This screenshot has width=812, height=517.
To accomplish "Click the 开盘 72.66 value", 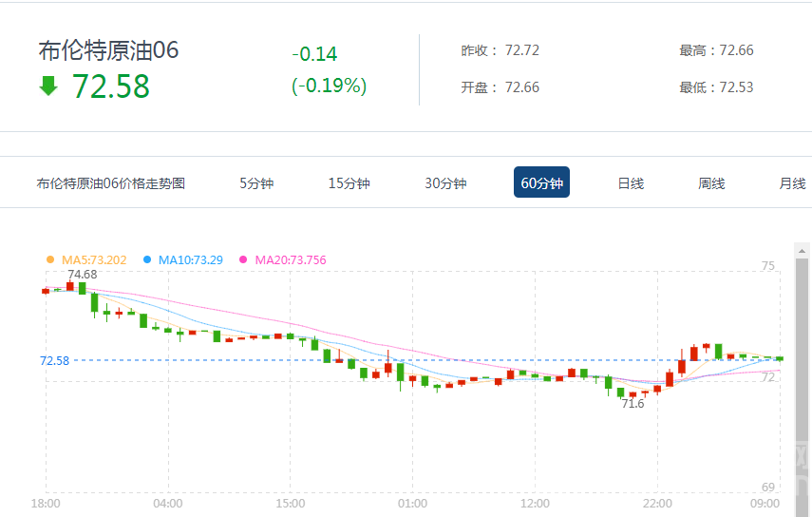I will coord(522,87).
